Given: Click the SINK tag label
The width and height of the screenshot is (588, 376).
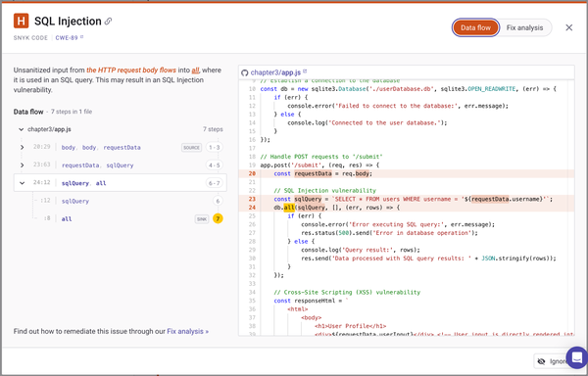Looking at the screenshot, I should click(202, 219).
